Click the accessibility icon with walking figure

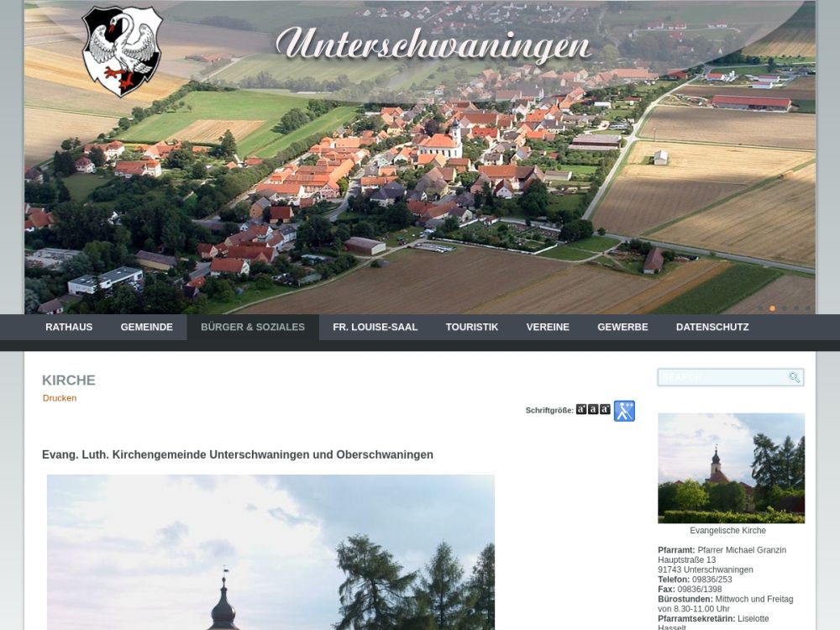coord(624,411)
